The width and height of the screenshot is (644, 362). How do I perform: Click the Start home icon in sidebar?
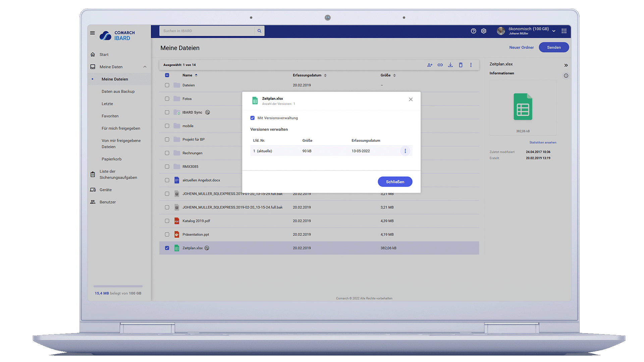[x=93, y=54]
